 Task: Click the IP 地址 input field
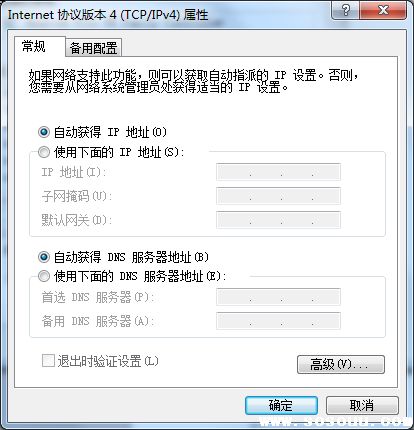278,172
